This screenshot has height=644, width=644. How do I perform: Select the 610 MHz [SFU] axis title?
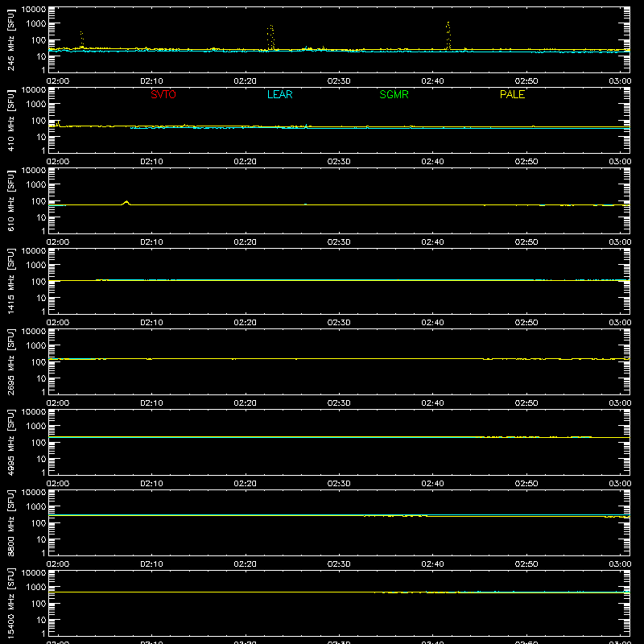(11, 200)
